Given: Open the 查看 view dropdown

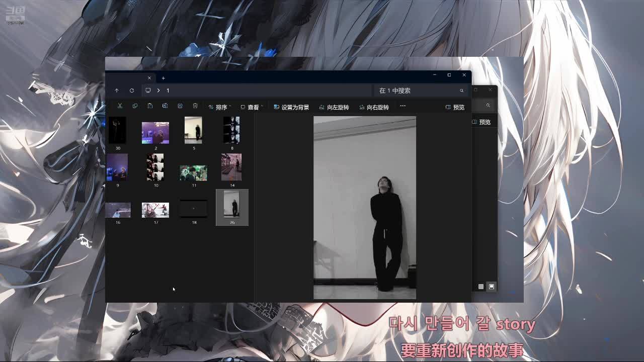Looking at the screenshot, I should [x=252, y=107].
